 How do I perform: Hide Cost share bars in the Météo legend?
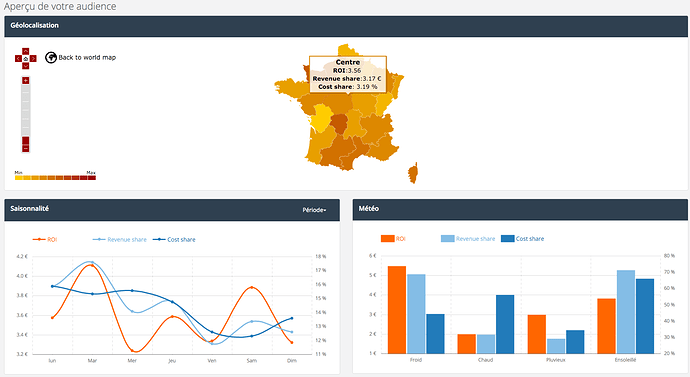[x=523, y=238]
